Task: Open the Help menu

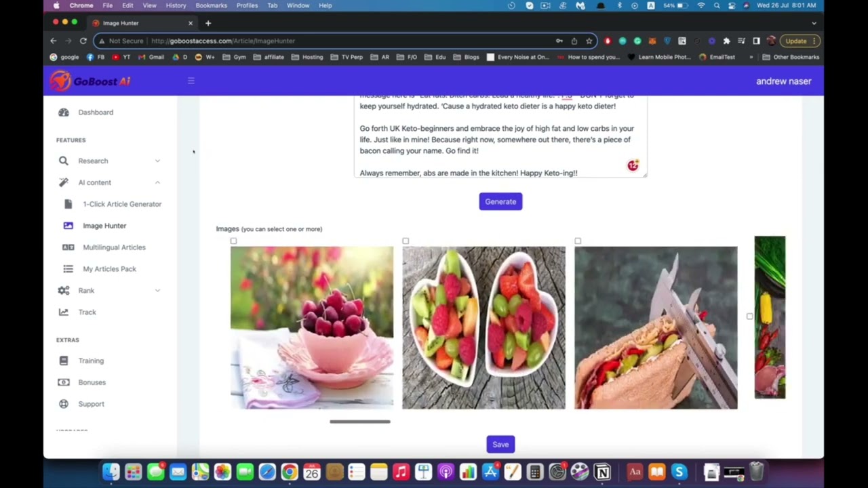Action: point(325,5)
